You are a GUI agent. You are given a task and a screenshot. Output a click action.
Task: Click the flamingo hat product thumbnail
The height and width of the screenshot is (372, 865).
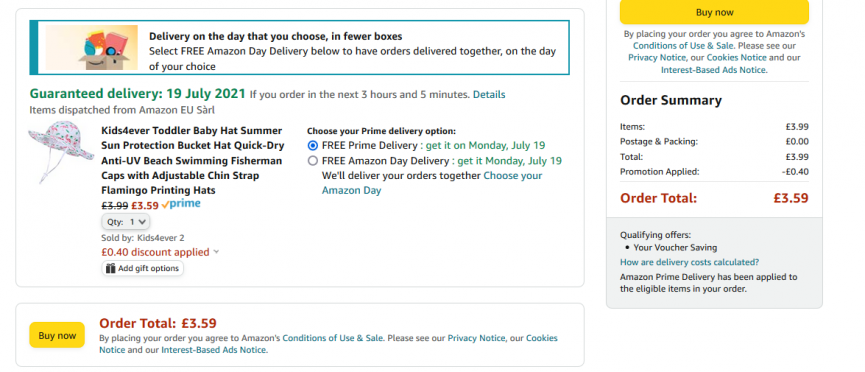point(61,152)
